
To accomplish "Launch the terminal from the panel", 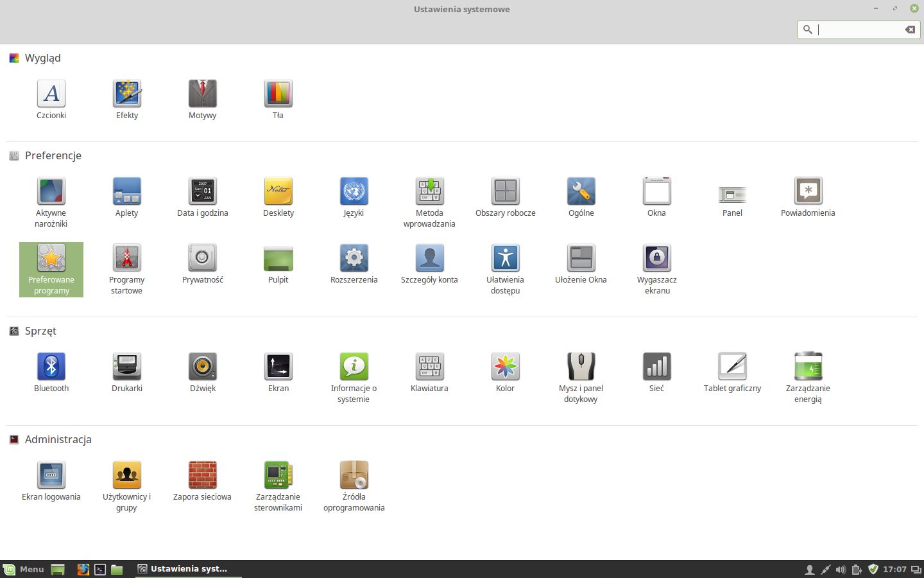I will point(100,569).
